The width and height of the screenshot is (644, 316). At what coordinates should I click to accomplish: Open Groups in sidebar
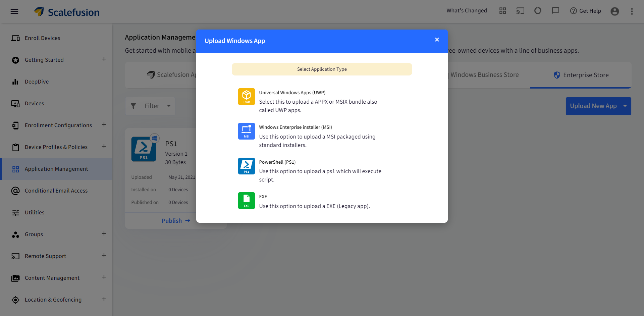click(x=56, y=234)
